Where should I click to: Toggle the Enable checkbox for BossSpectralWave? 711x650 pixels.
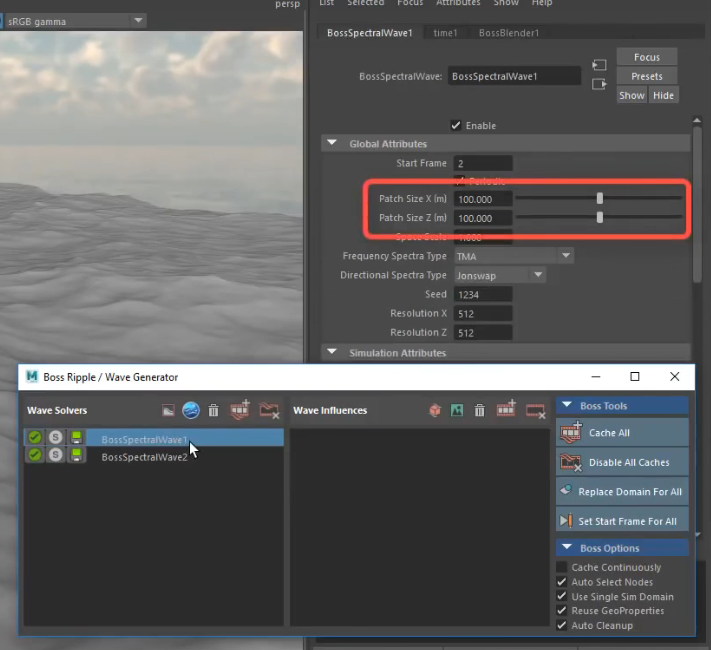[456, 125]
